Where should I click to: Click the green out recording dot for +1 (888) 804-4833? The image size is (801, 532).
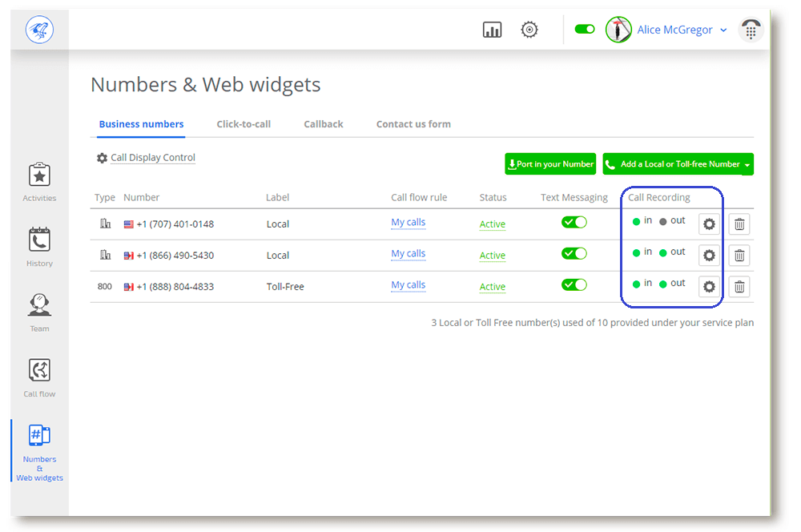coord(663,284)
